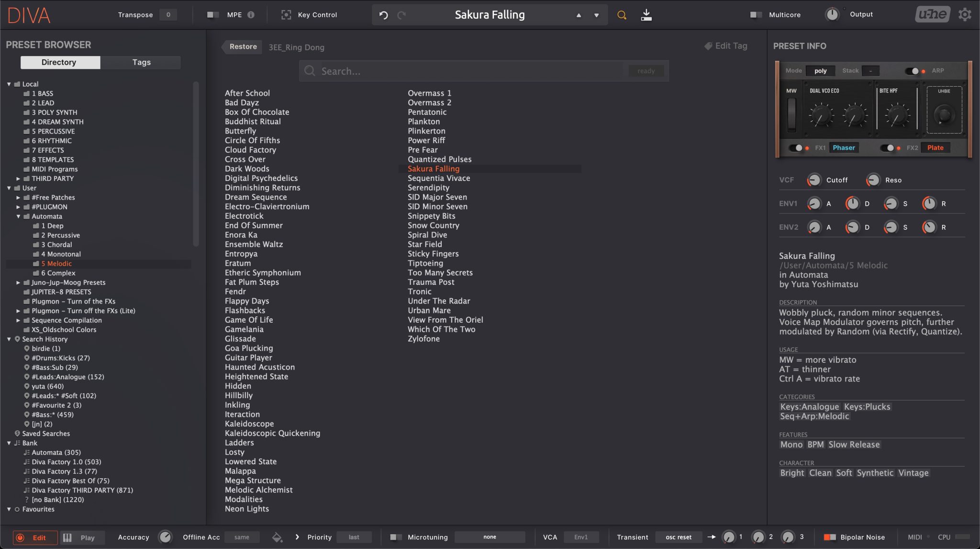Screen dimensions: 980x549
Task: Click the orange preset search magnifier icon
Action: pyautogui.click(x=622, y=15)
